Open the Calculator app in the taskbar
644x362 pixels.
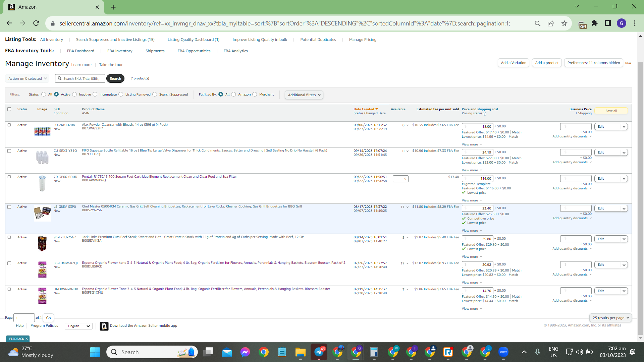coord(374,352)
